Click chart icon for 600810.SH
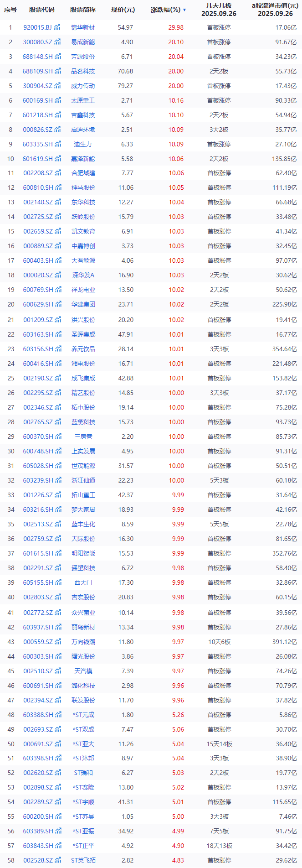The width and height of the screenshot is (302, 868). [x=57, y=187]
